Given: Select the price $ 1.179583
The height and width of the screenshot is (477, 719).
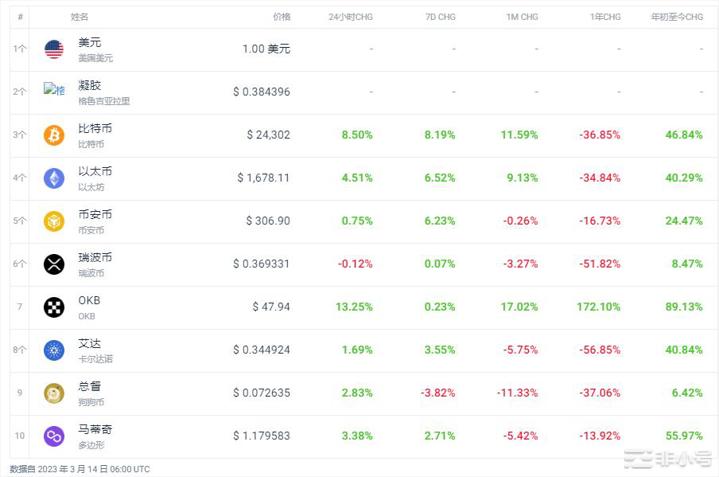Looking at the screenshot, I should [x=261, y=436].
